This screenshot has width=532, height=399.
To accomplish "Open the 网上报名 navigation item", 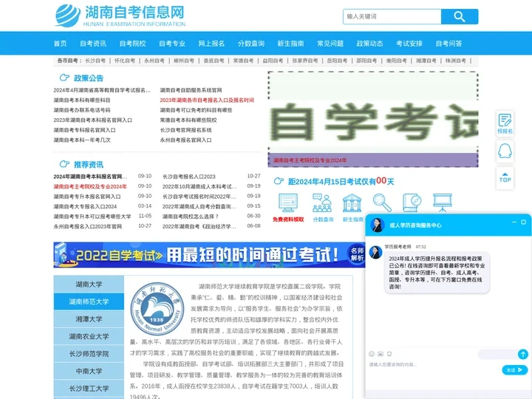I will click(211, 44).
